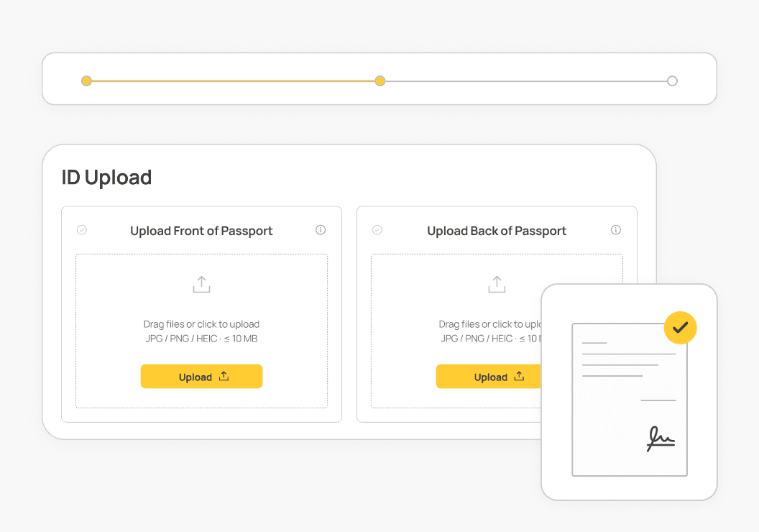Click the upload arrow icon inside the back Upload button
The width and height of the screenshot is (759, 532).
point(518,376)
